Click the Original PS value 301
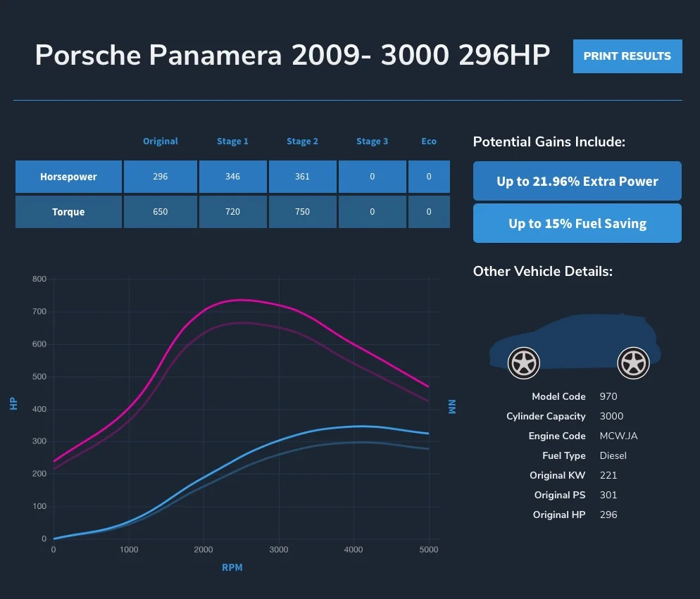The height and width of the screenshot is (599, 700). (x=608, y=495)
